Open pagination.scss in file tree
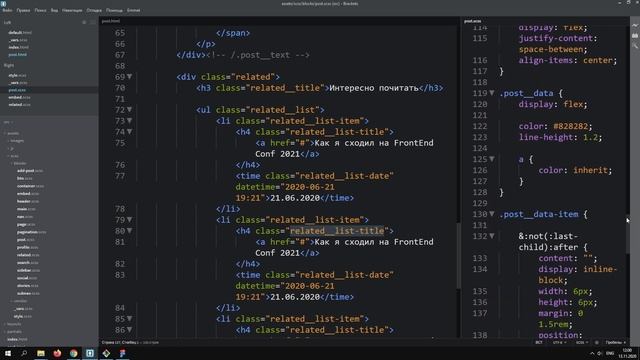 (x=31, y=232)
